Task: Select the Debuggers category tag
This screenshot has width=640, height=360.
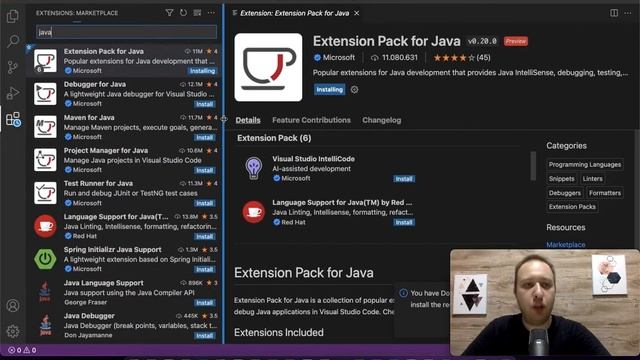Action: click(x=564, y=193)
